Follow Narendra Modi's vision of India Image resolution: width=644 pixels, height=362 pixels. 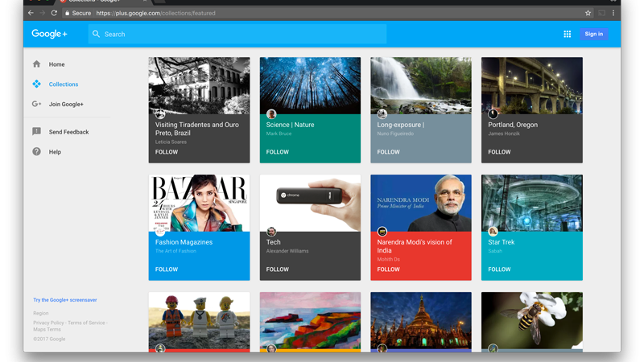[388, 269]
